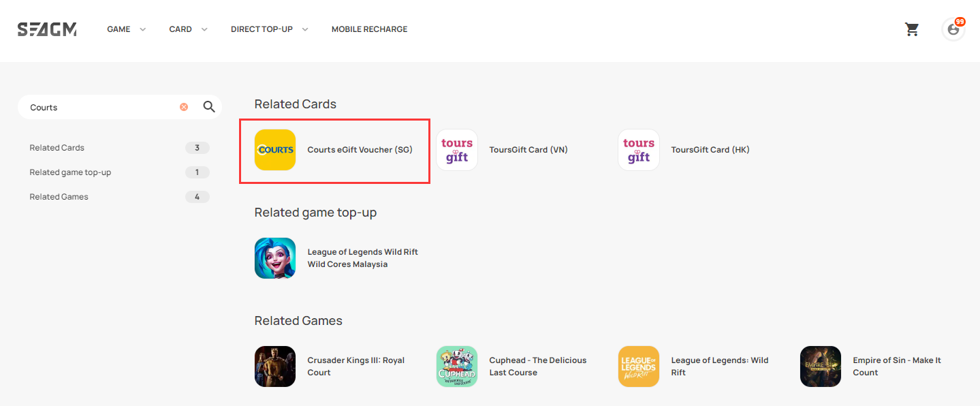Expand the CARD dropdown menu
980x406 pixels.
point(189,29)
